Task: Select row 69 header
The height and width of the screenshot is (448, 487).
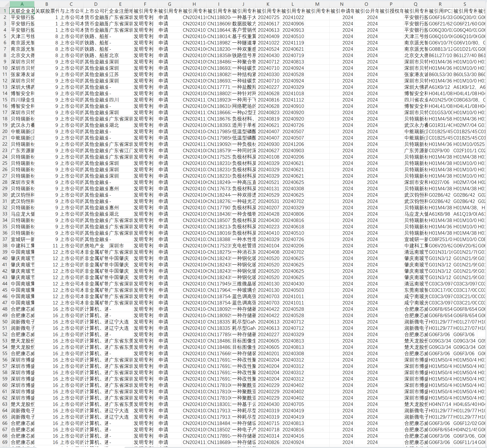Action: coord(5,442)
